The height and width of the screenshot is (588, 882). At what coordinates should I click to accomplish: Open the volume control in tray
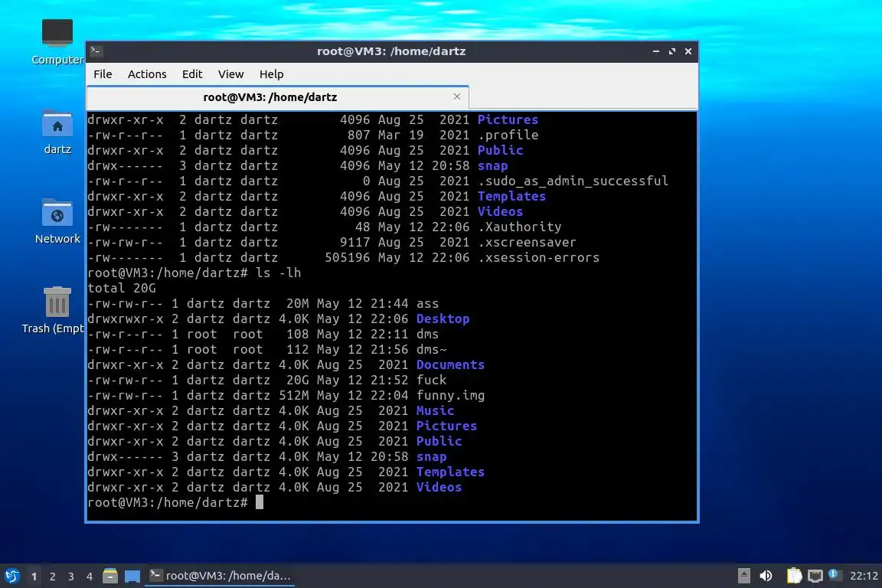[766, 576]
